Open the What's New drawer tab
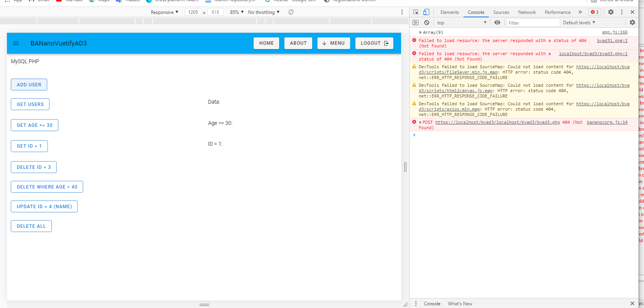644x308 pixels. (x=460, y=304)
